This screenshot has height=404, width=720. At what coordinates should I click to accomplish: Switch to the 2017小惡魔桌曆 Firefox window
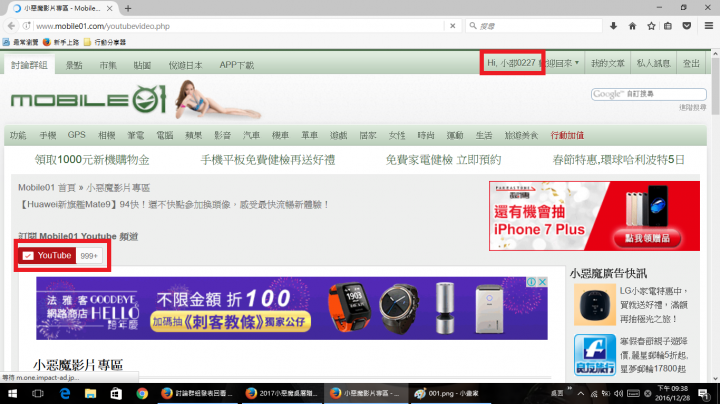(282, 393)
